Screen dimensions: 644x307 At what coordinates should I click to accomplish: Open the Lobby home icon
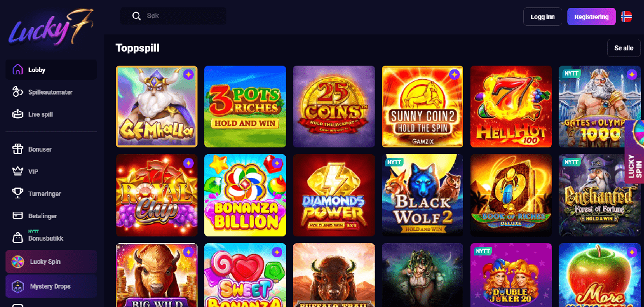tap(17, 69)
